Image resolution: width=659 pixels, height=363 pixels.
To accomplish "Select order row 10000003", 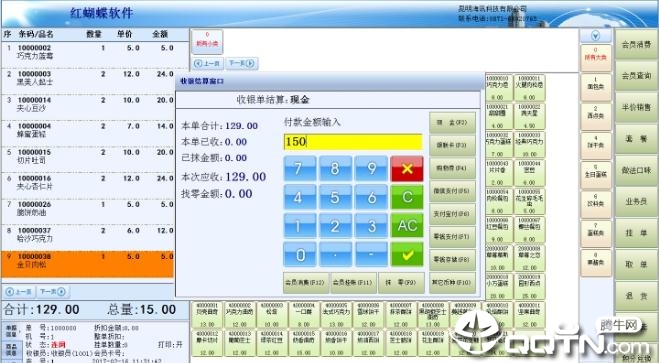I will pyautogui.click(x=88, y=81).
